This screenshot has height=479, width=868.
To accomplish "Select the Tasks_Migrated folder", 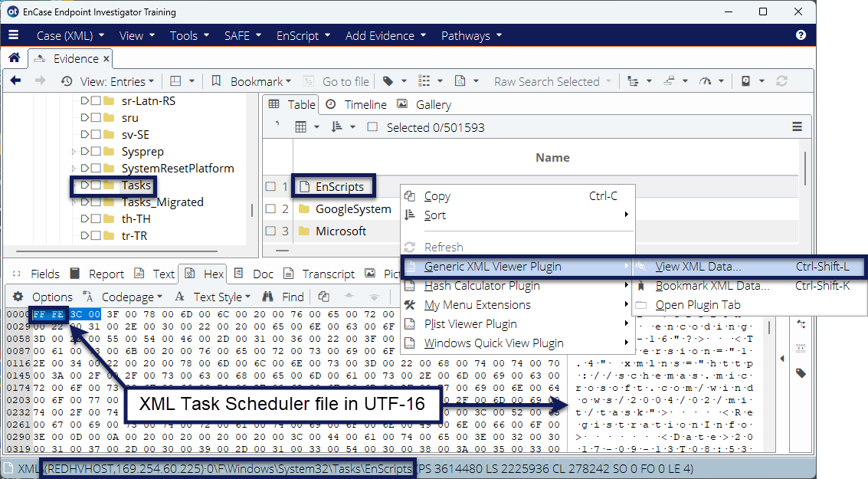I will pos(162,202).
